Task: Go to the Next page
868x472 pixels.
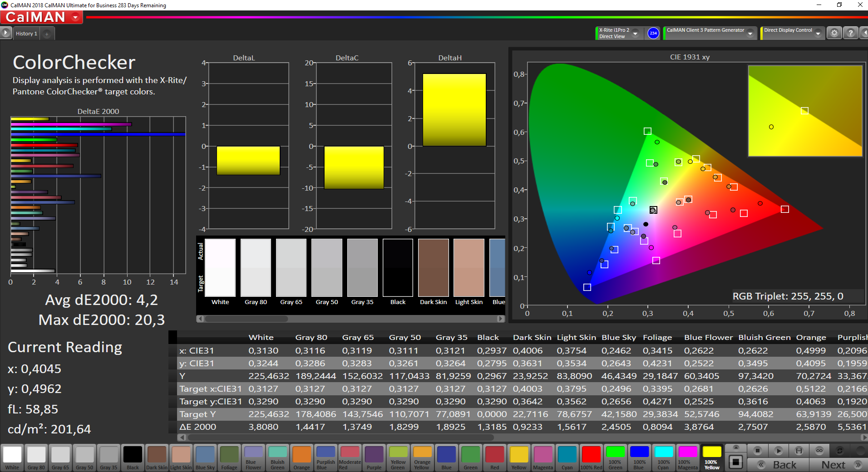Action: click(x=838, y=465)
